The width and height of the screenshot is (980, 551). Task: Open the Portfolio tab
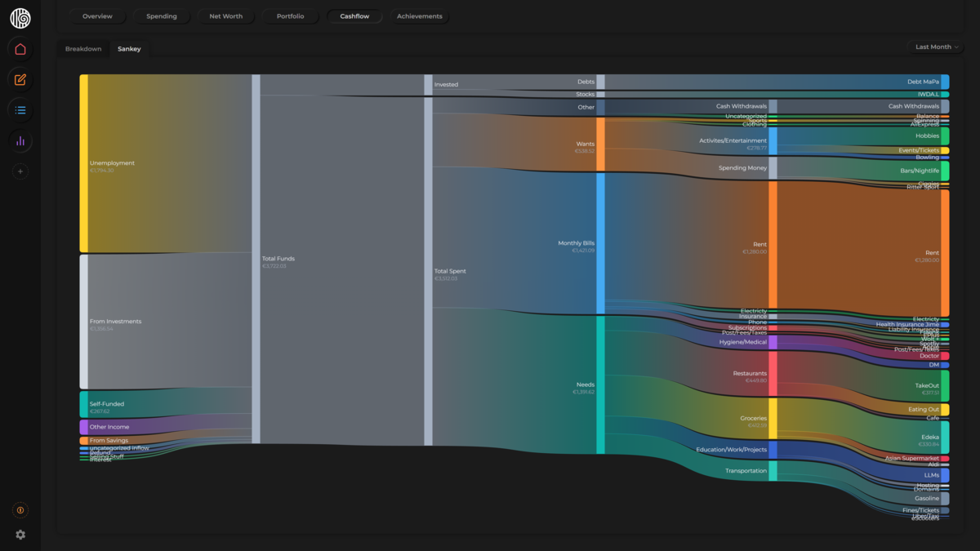tap(290, 16)
